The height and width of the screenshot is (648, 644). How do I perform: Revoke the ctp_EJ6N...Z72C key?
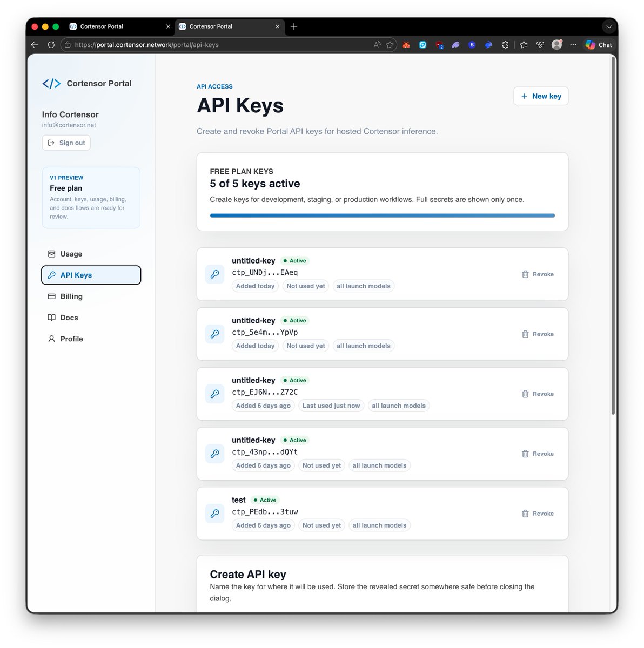click(x=538, y=394)
